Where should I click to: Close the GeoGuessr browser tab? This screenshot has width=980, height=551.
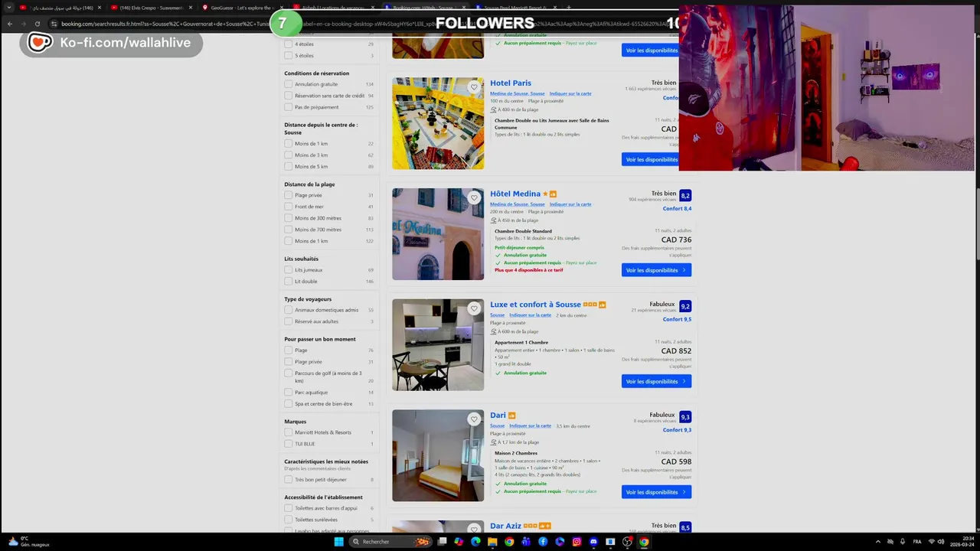[x=280, y=8]
